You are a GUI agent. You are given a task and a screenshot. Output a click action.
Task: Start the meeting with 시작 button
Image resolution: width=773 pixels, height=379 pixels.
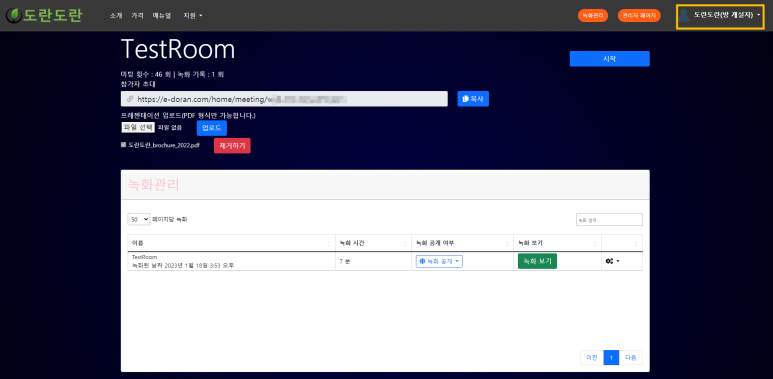(x=609, y=59)
